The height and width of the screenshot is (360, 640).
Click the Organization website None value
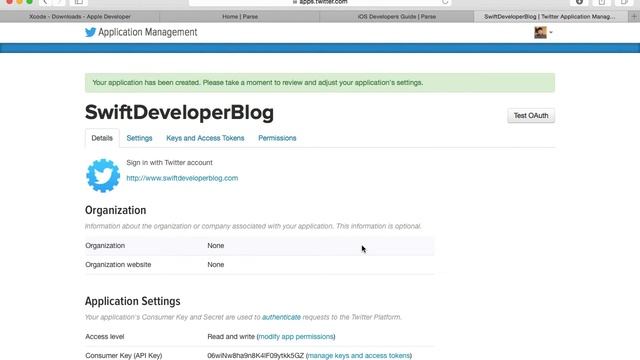coord(216,264)
